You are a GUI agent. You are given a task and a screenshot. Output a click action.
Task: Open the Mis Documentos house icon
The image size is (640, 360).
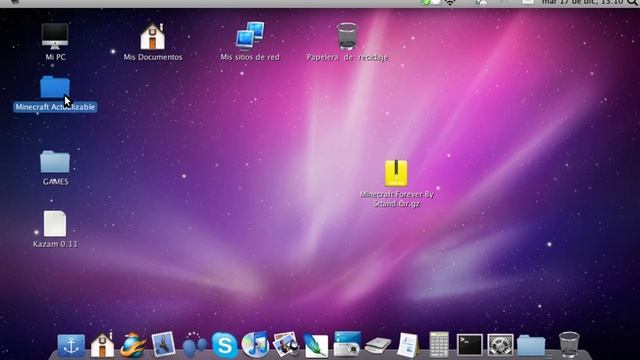(152, 36)
